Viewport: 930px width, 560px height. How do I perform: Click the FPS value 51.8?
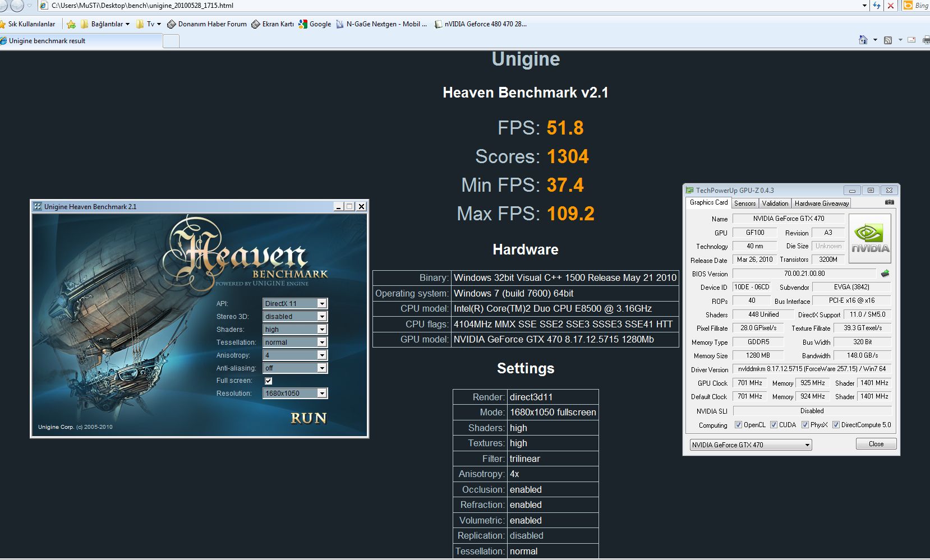pos(565,128)
